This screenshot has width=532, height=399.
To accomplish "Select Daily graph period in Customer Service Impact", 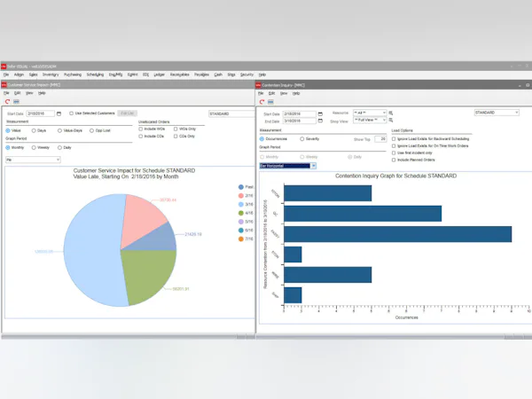I will [59, 147].
